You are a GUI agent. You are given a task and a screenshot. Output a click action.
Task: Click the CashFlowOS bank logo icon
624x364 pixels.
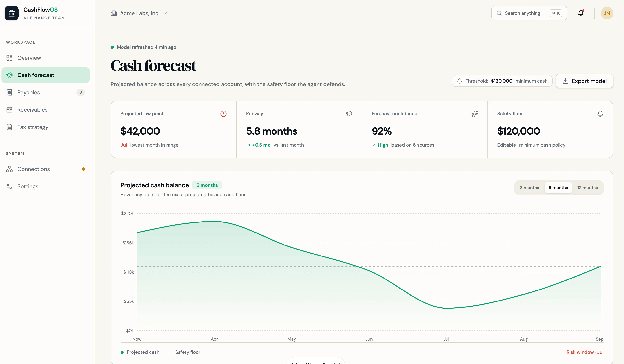(12, 13)
